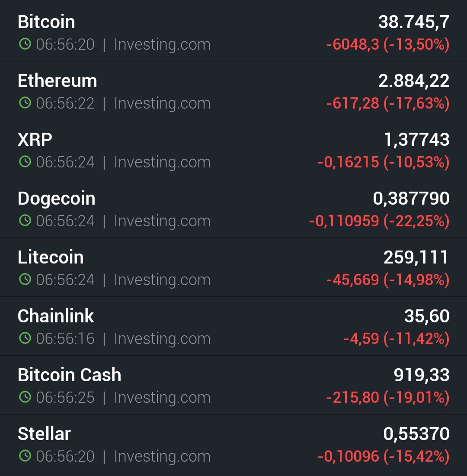The height and width of the screenshot is (476, 467).
Task: Click the green clock icon under Bitcoin Cash
Action: (x=25, y=397)
